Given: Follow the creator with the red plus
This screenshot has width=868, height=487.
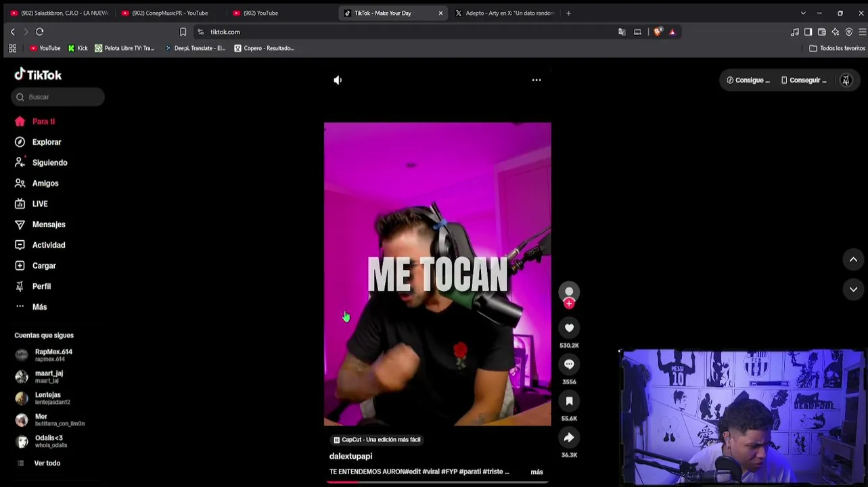Looking at the screenshot, I should click(x=569, y=304).
